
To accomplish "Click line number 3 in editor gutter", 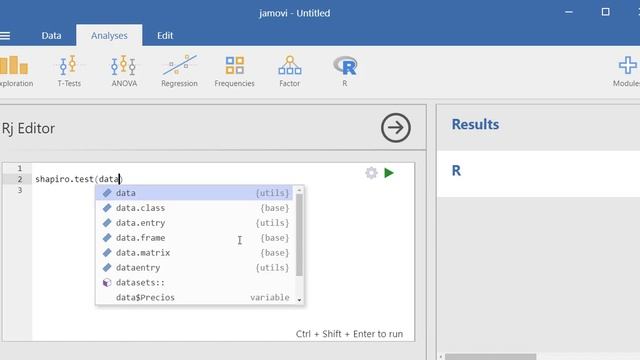I will (20, 190).
